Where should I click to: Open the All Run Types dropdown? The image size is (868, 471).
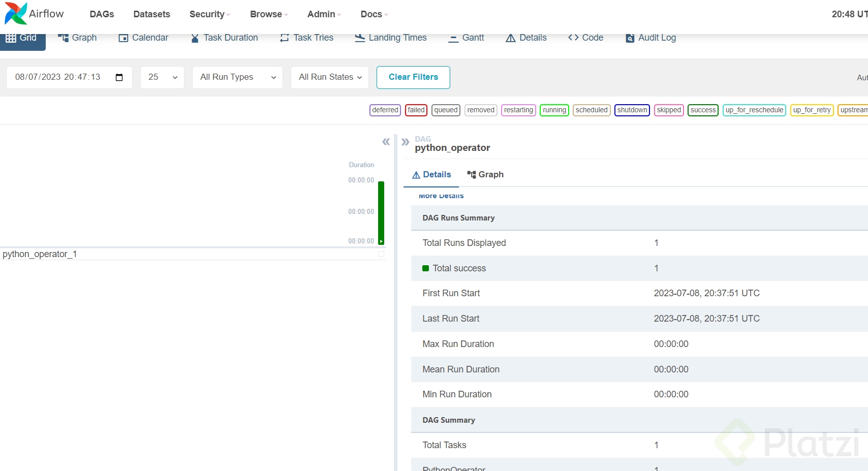(237, 77)
